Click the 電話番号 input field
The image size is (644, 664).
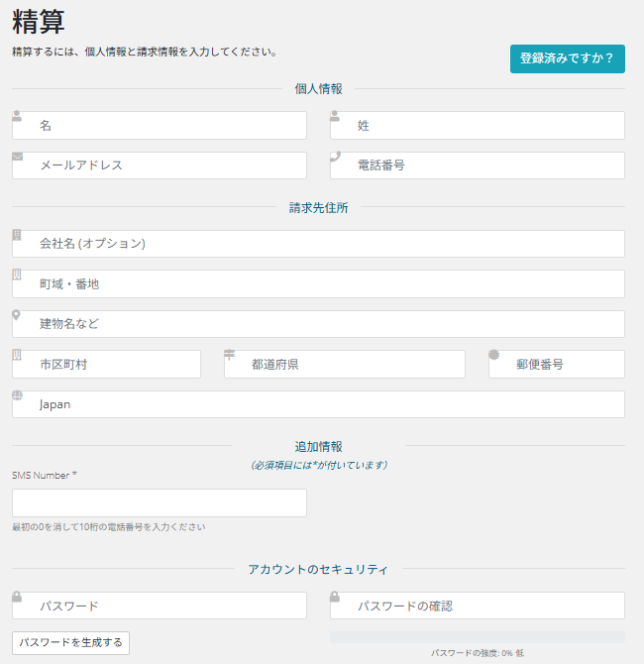pyautogui.click(x=478, y=166)
